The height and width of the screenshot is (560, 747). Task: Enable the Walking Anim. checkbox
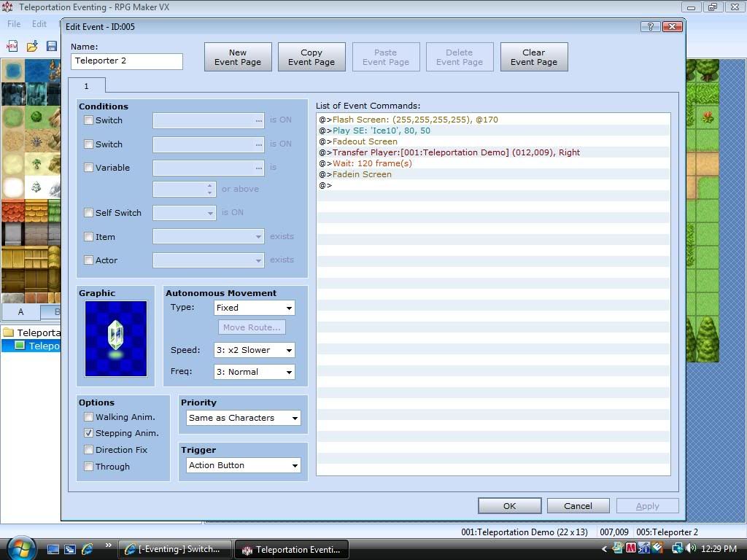coord(89,417)
